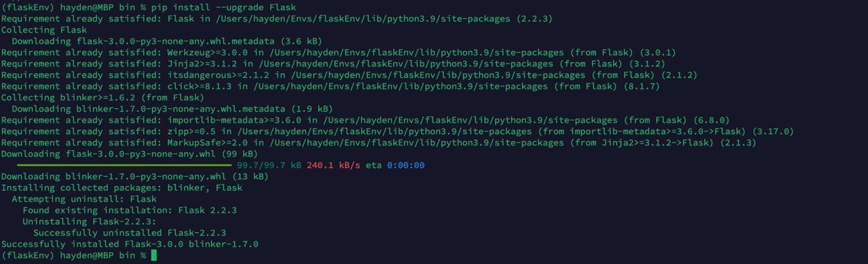Select the 'Collecting blinker>=1.6.2' line
868x264 pixels.
[x=102, y=98]
